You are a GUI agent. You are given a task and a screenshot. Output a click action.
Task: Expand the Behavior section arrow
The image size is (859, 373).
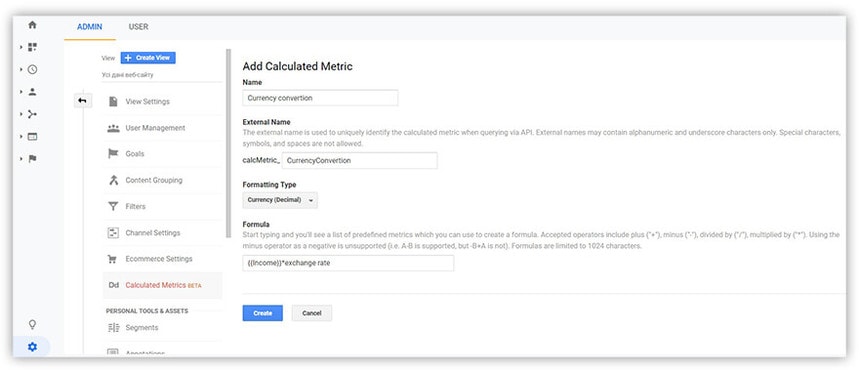point(21,136)
